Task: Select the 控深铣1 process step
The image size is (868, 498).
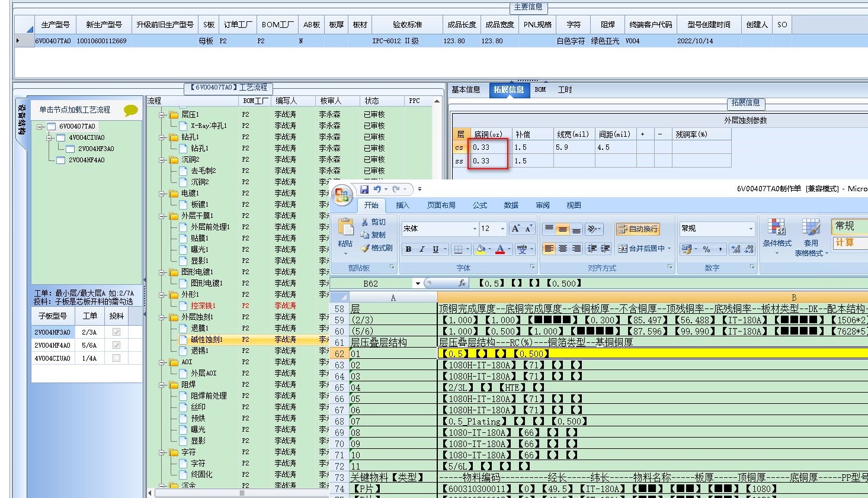Action: pos(203,306)
